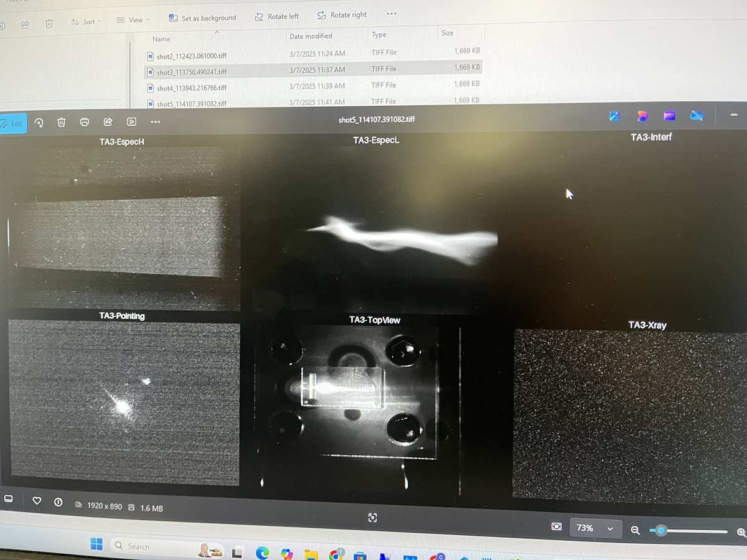Click the 1920 x 890 dimensions text
The height and width of the screenshot is (560, 747).
[x=104, y=506]
